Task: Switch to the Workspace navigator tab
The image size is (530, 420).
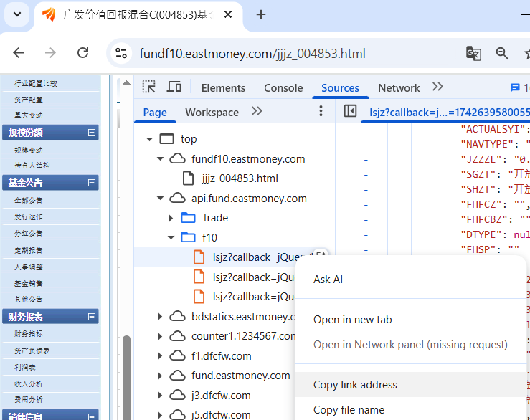Action: click(212, 113)
